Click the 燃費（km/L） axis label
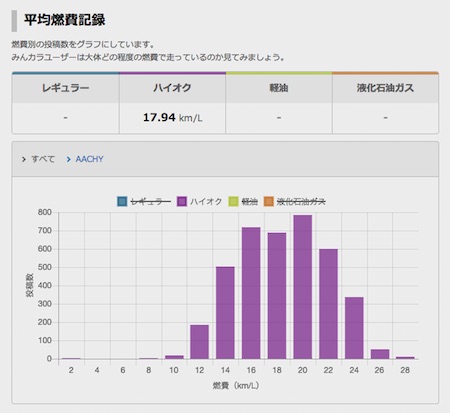This screenshot has width=450, height=413. pyautogui.click(x=236, y=386)
